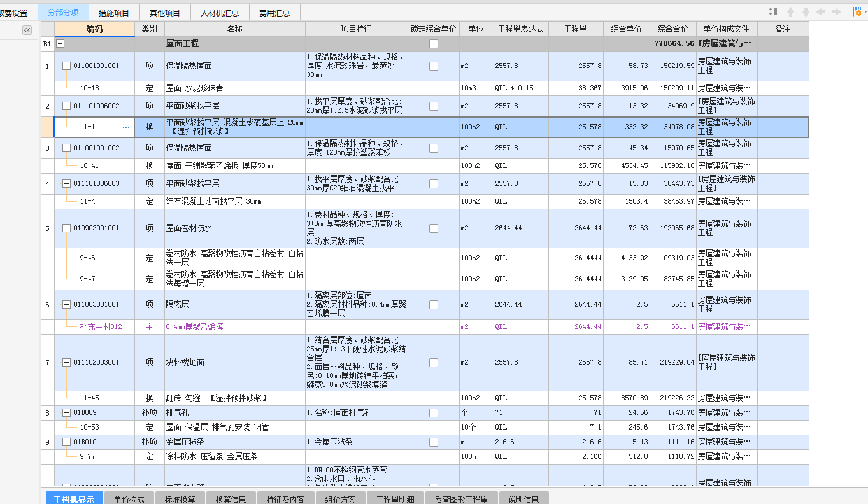Image resolution: width=868 pixels, height=504 pixels.
Task: Click the 备注 column header
Action: [x=783, y=29]
